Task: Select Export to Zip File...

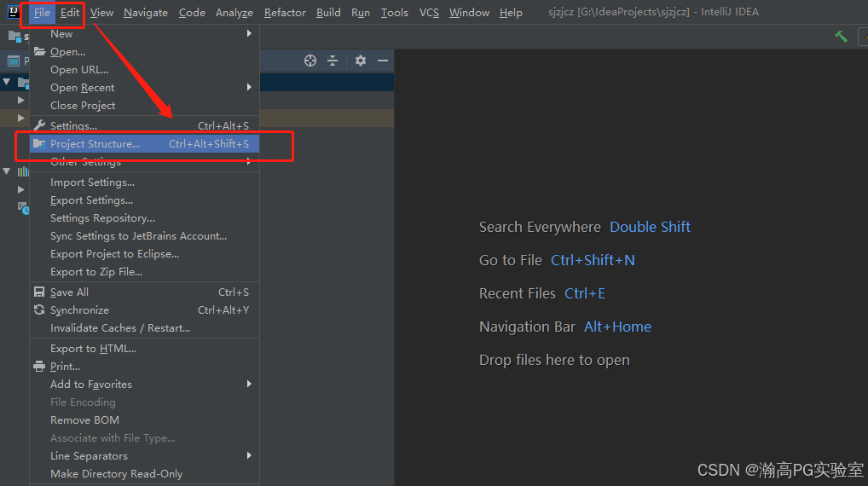Action: click(x=144, y=272)
